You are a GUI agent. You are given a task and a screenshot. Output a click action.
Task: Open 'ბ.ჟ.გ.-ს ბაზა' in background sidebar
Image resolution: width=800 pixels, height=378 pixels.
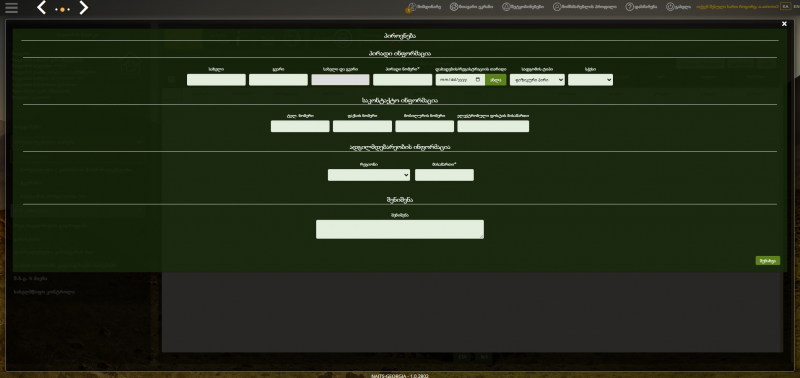point(31,279)
